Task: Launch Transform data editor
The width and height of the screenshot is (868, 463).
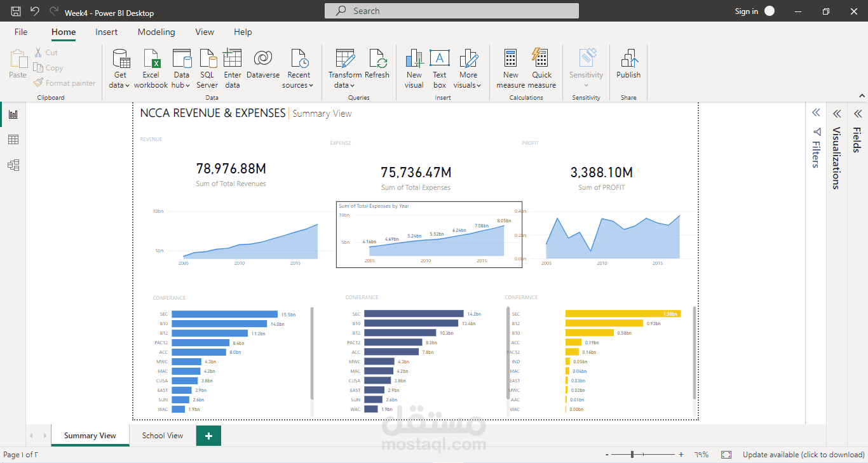Action: tap(345, 69)
